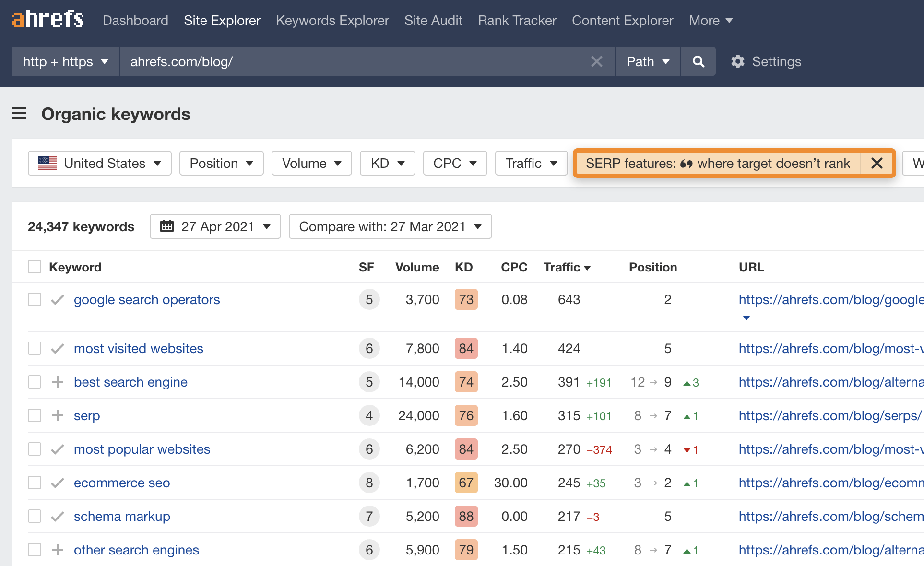
Task: Open the http + https protocol dropdown
Action: point(65,61)
